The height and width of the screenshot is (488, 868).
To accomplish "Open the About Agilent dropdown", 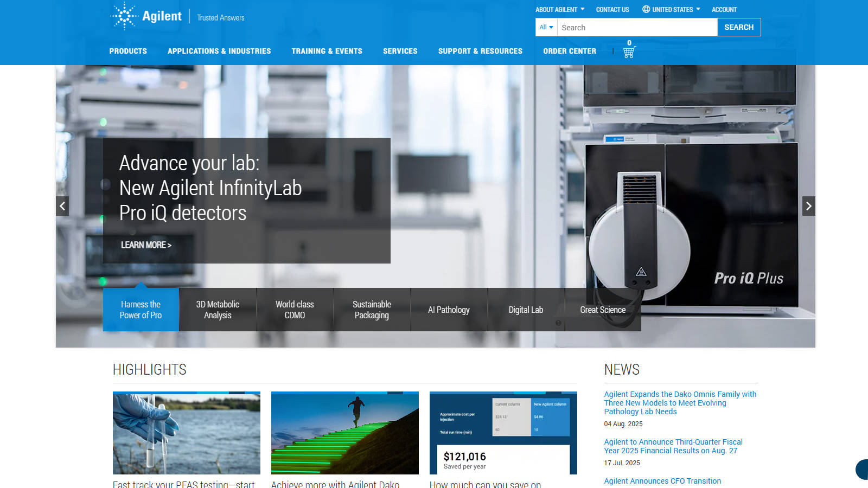I will pos(560,10).
